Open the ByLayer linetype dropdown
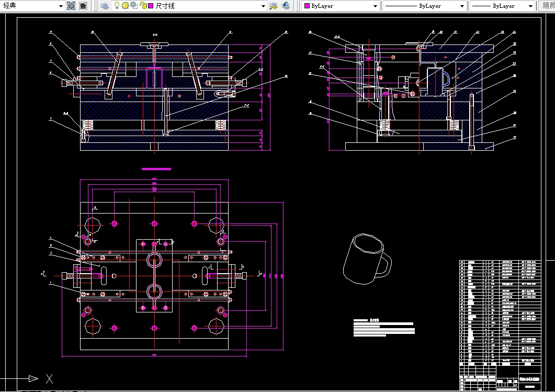The width and height of the screenshot is (555, 392). (424, 6)
